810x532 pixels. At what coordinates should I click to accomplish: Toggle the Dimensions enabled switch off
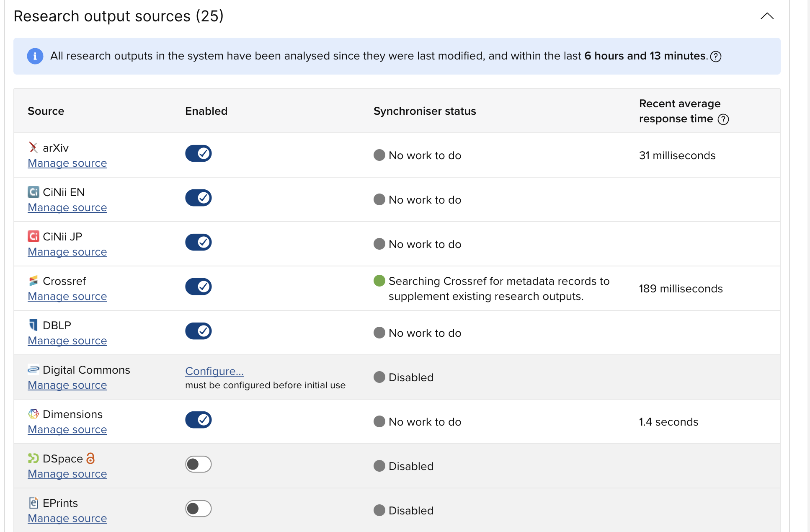tap(198, 420)
